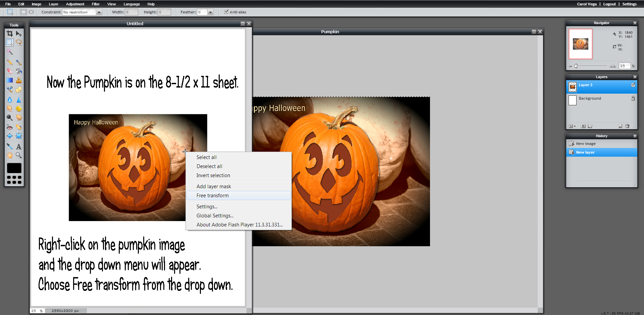
Task: Select the Pinch tool
Action: coord(19,136)
